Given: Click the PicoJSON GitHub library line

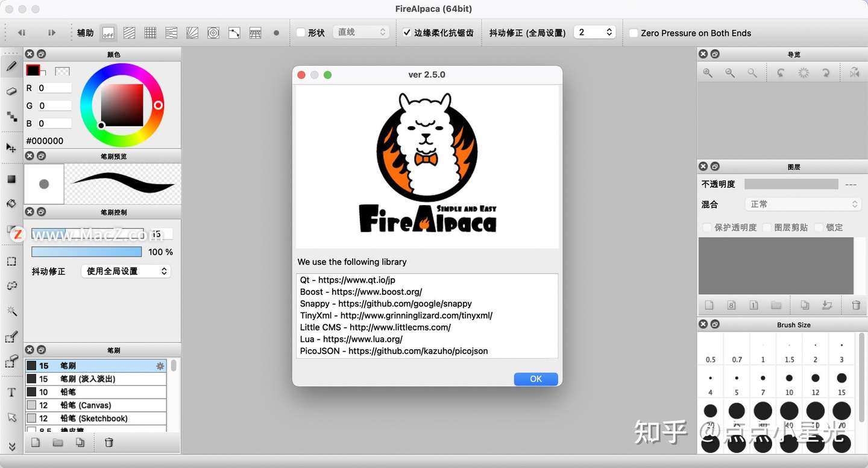Looking at the screenshot, I should point(394,351).
